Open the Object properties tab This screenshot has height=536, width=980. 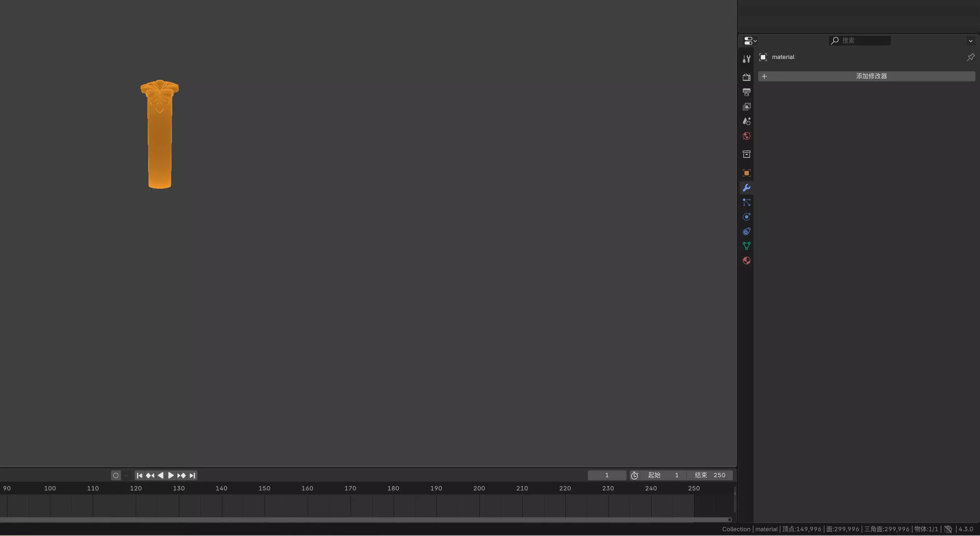(746, 173)
